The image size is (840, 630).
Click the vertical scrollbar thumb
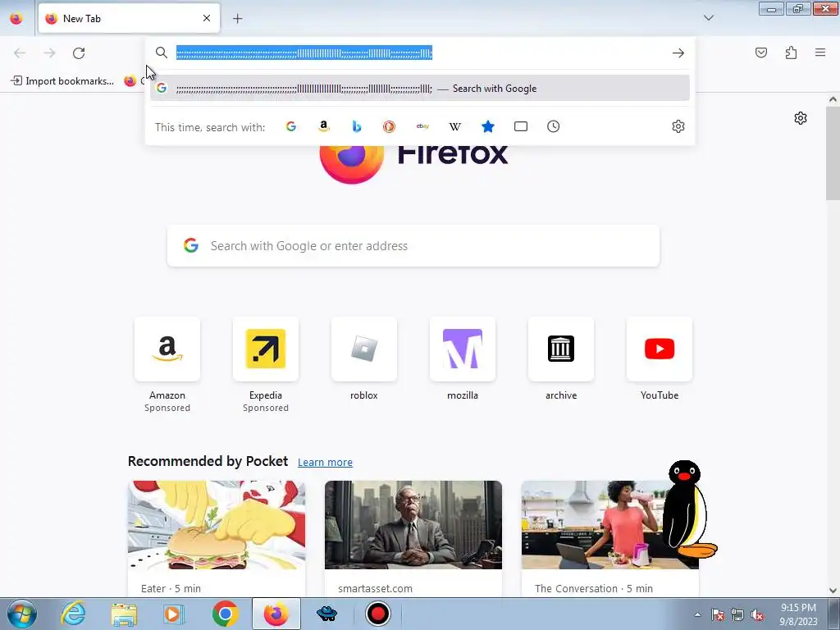click(x=833, y=153)
